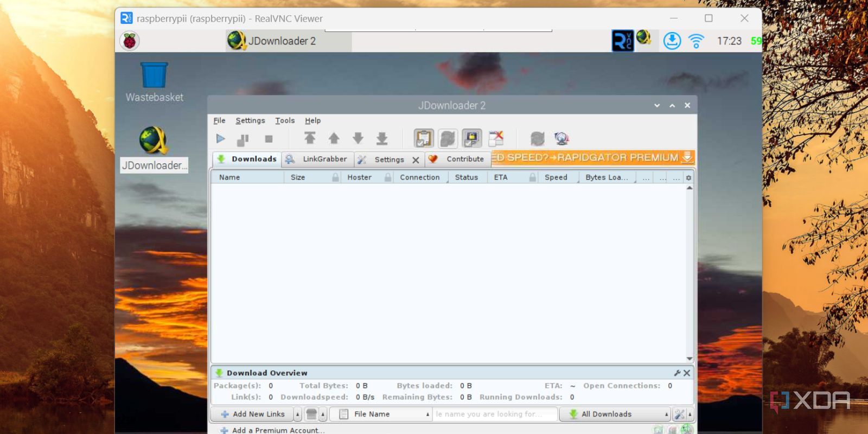Toggle silent mode icon with red X
Viewport: 868px width, 434px height.
(x=496, y=138)
